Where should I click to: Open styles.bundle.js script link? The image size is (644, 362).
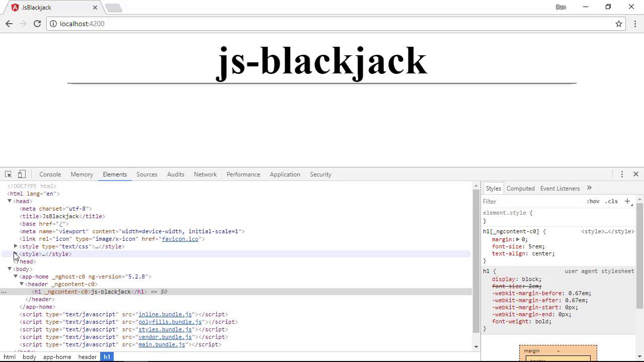[x=165, y=329]
